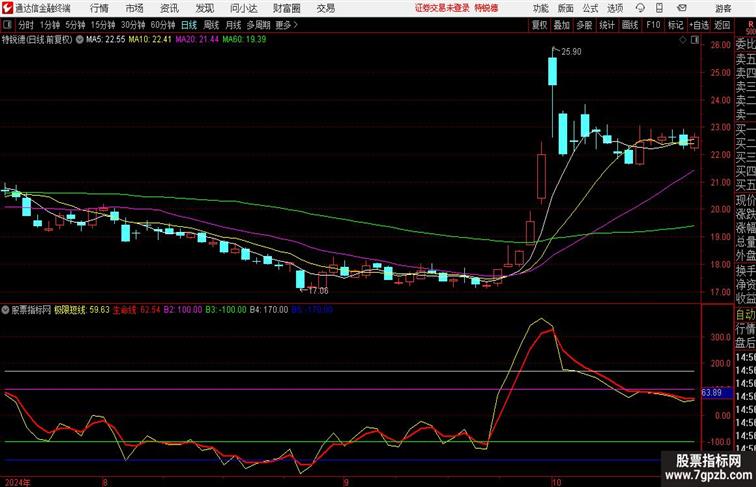The image size is (756, 487).
Task: Click the 63.89 indicator value label
Action: [712, 392]
